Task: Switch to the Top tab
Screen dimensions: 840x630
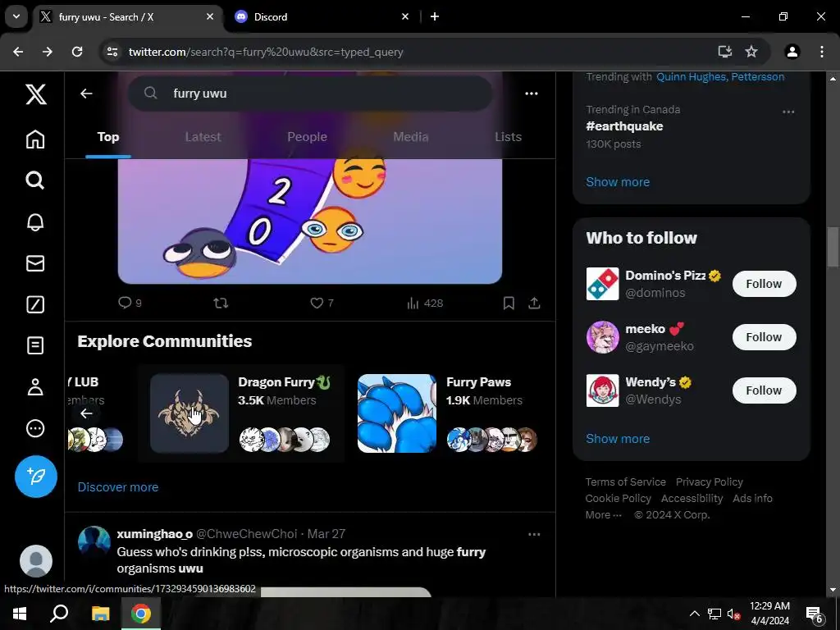Action: pos(108,137)
